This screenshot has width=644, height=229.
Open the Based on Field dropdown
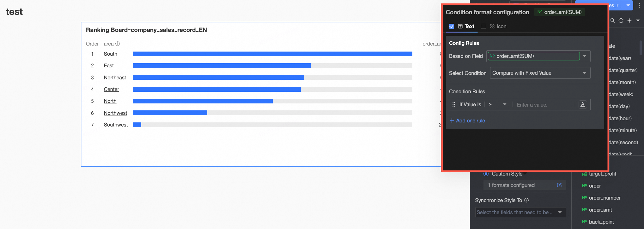(x=585, y=56)
